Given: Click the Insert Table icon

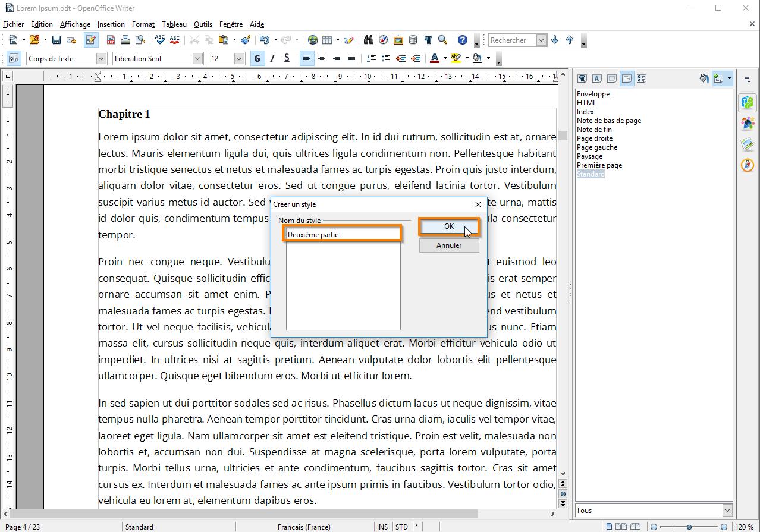Looking at the screenshot, I should 327,40.
